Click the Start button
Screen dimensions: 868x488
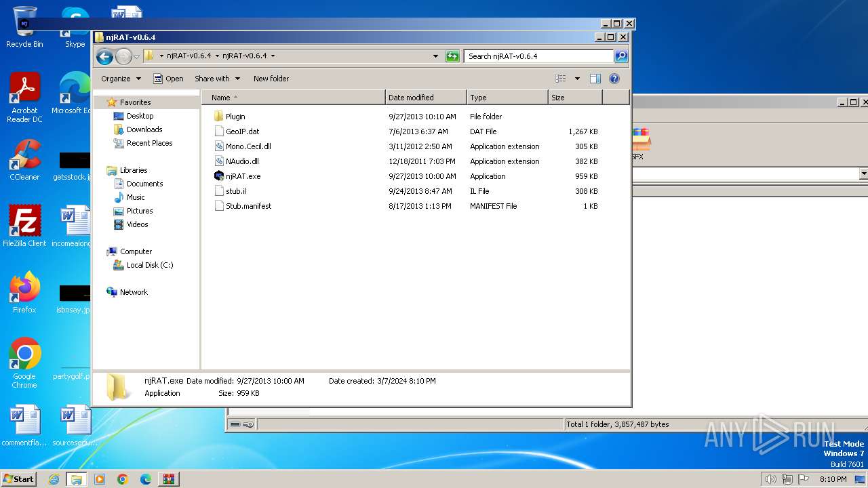(19, 479)
